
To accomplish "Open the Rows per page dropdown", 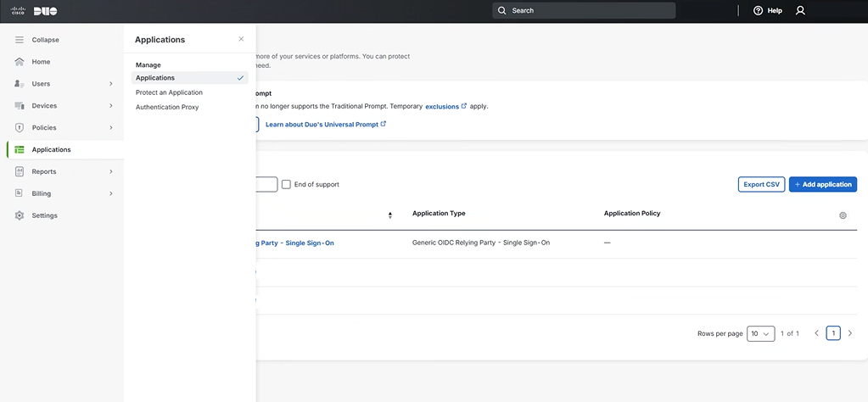I will tap(760, 333).
